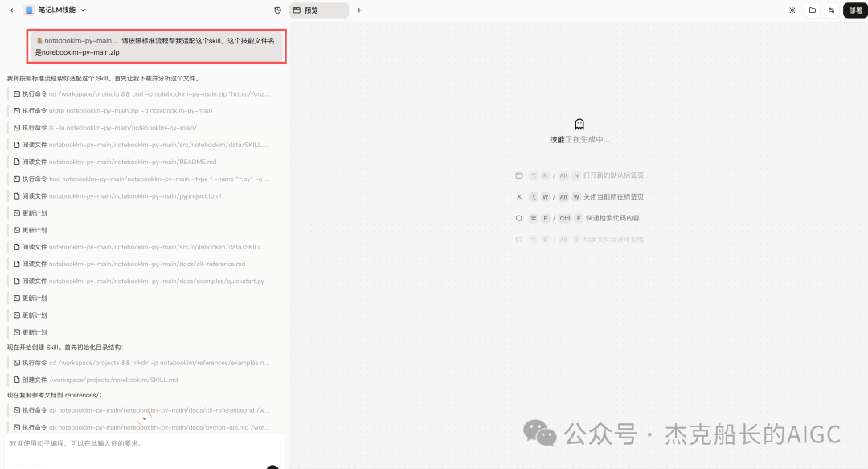This screenshot has width=868, height=469.
Task: Open the 阅读文件 pyproject.toml step
Action: point(118,195)
